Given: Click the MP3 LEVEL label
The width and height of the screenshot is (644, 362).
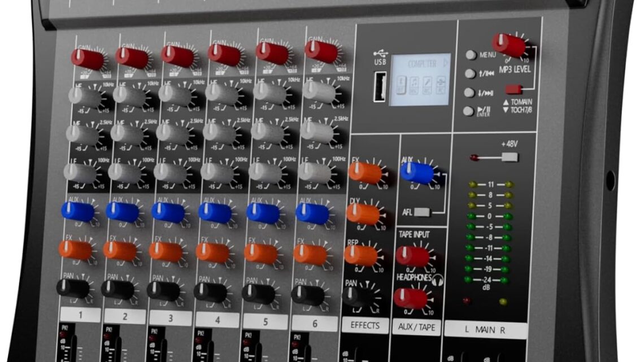Looking at the screenshot, I should pyautogui.click(x=515, y=69).
